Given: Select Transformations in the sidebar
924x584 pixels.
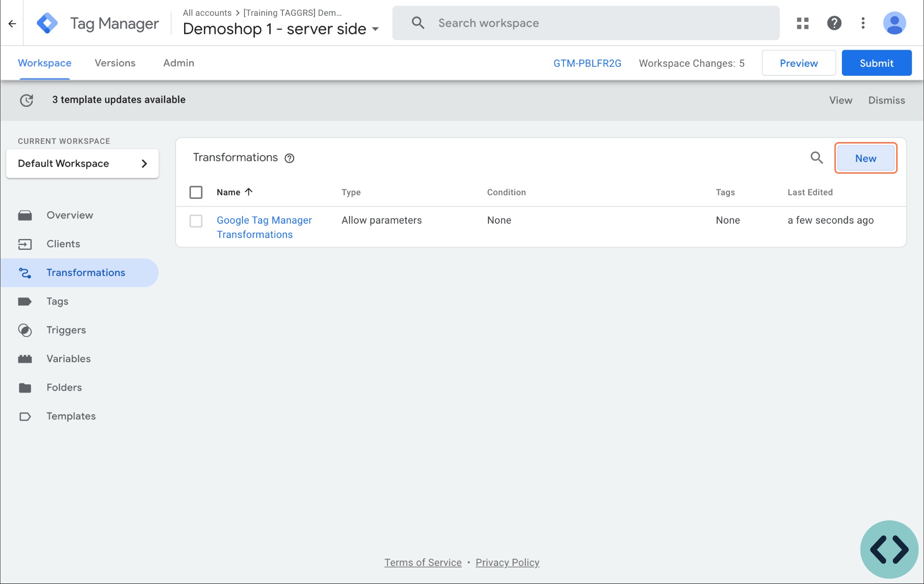Looking at the screenshot, I should coord(79,273).
